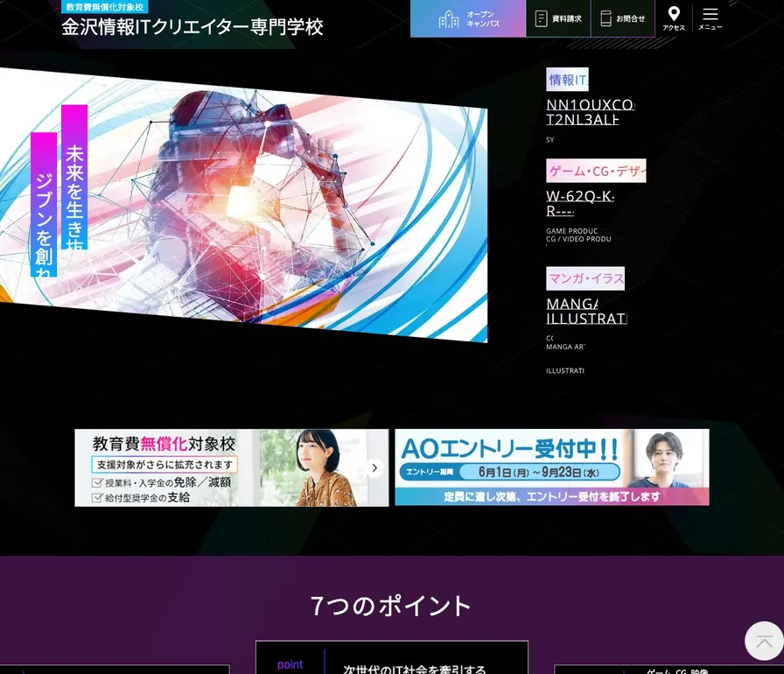
Task: Click the open campus building icon
Action: (449, 19)
